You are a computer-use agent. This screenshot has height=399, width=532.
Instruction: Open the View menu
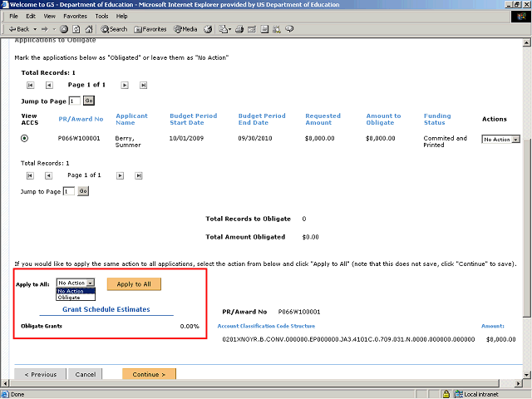49,16
